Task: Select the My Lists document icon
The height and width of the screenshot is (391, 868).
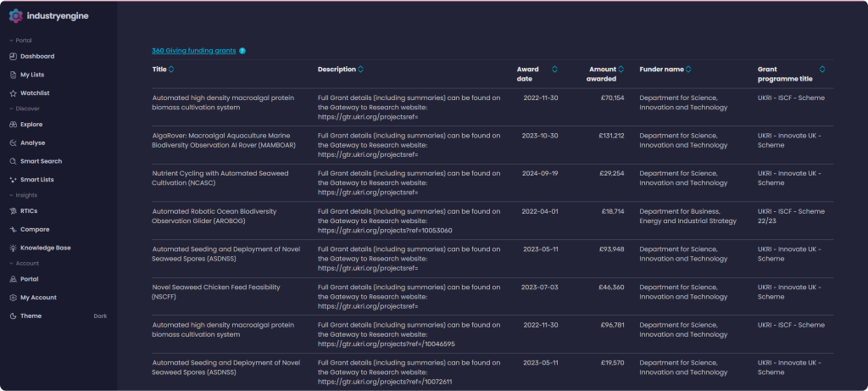Action: (x=14, y=75)
